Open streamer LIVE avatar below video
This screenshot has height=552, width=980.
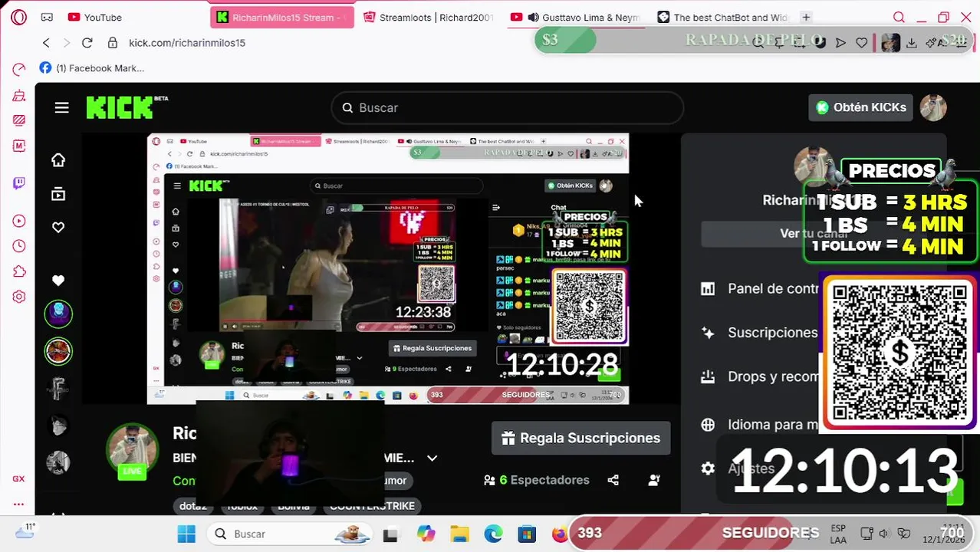tap(133, 450)
